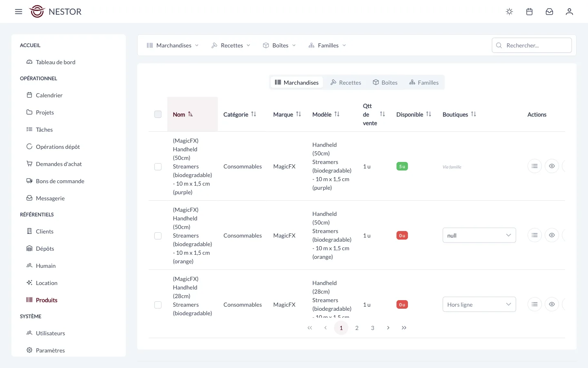Open the list icon for the purple streamers row
Viewport: 588px width, 368px height.
535,166
